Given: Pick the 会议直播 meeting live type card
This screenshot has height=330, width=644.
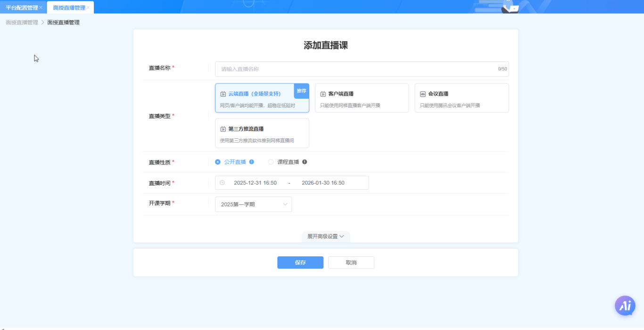Looking at the screenshot, I should pyautogui.click(x=462, y=98).
